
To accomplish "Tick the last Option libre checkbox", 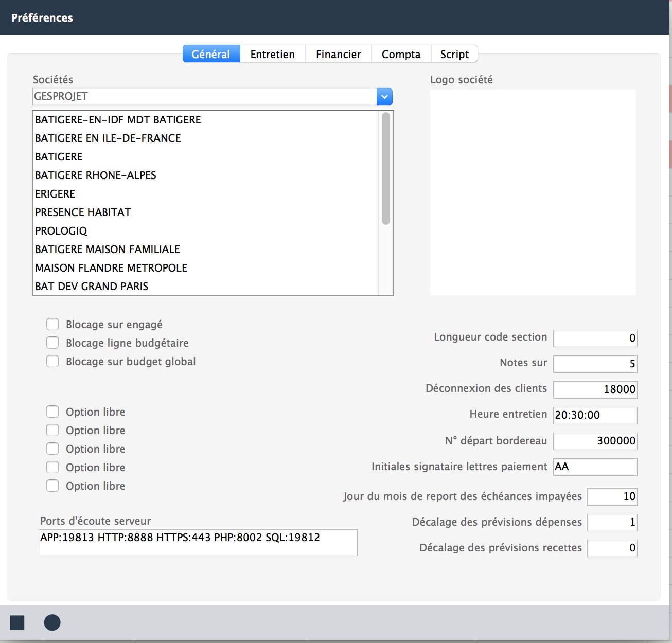I will [x=52, y=486].
